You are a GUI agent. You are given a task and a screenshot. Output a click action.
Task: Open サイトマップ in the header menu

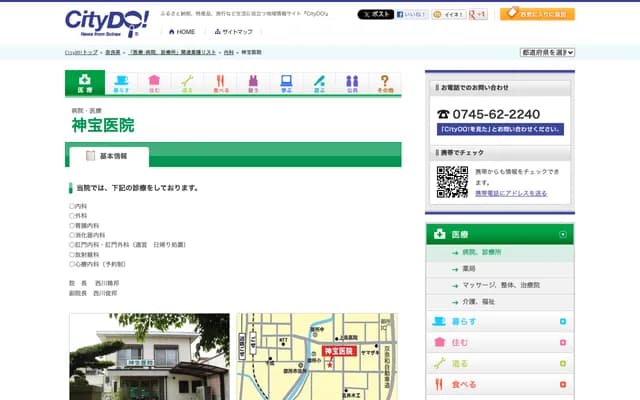tap(231, 32)
